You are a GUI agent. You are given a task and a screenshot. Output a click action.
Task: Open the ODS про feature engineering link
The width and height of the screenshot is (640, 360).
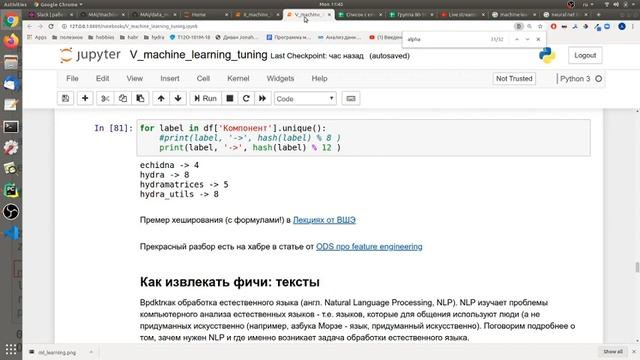[369, 247]
